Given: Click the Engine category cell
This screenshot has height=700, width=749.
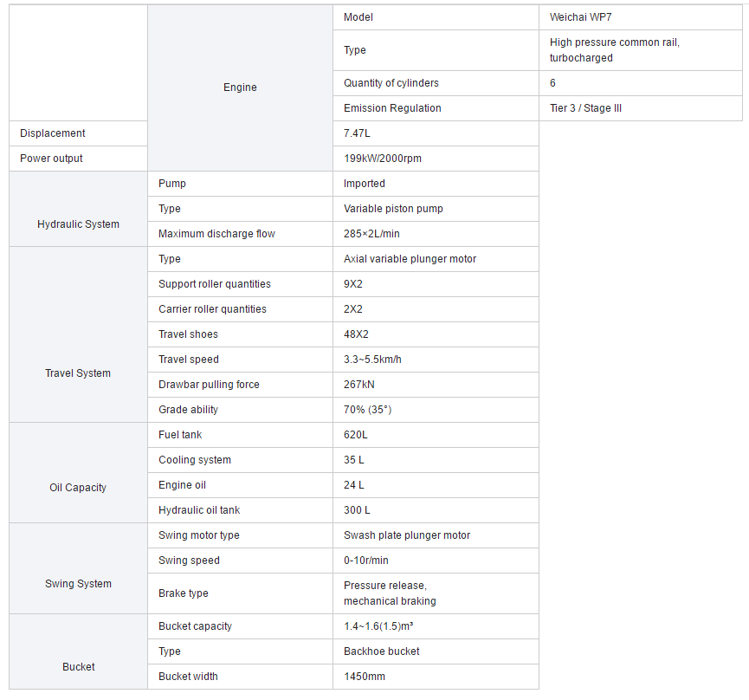Looking at the screenshot, I should pyautogui.click(x=240, y=87).
